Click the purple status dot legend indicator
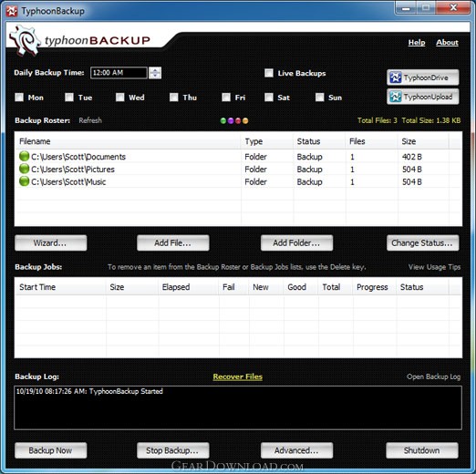This screenshot has height=474, width=476. point(231,121)
